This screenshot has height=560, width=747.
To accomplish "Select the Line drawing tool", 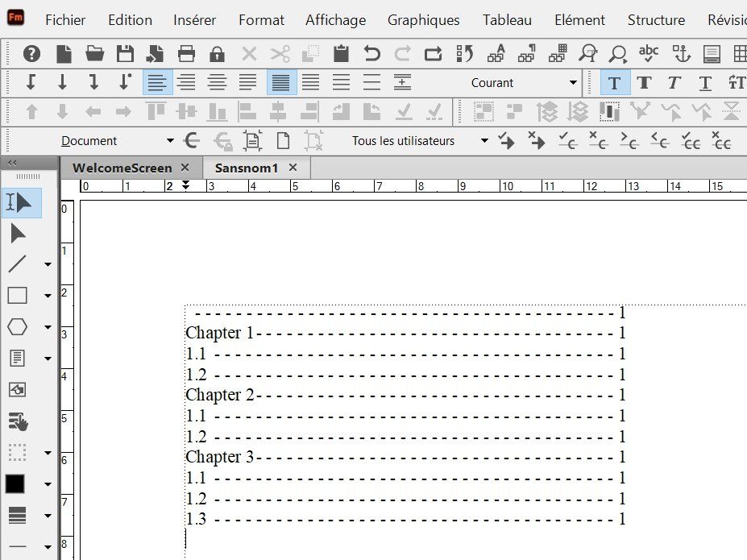I will (18, 263).
